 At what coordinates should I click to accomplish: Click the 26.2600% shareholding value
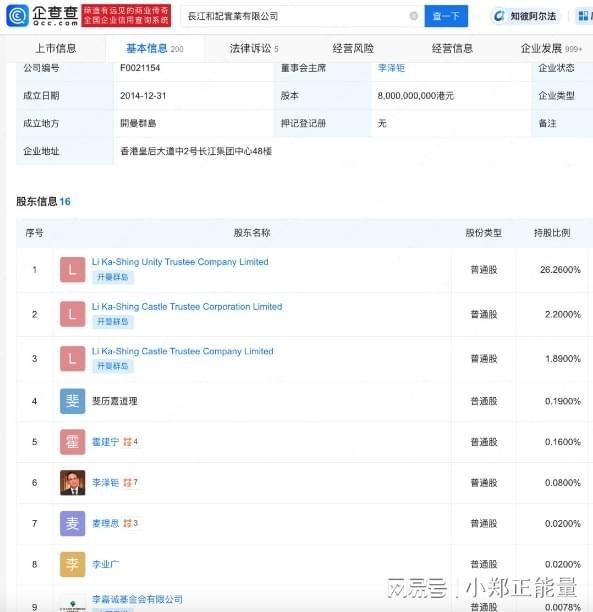[560, 270]
